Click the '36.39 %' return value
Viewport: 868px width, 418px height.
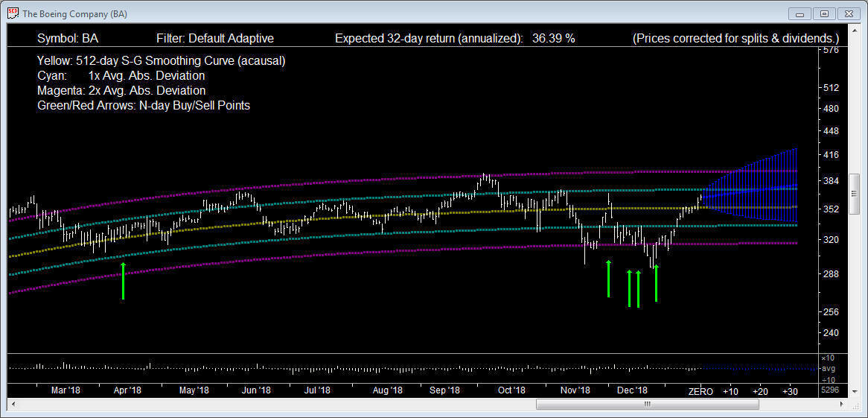[554, 38]
